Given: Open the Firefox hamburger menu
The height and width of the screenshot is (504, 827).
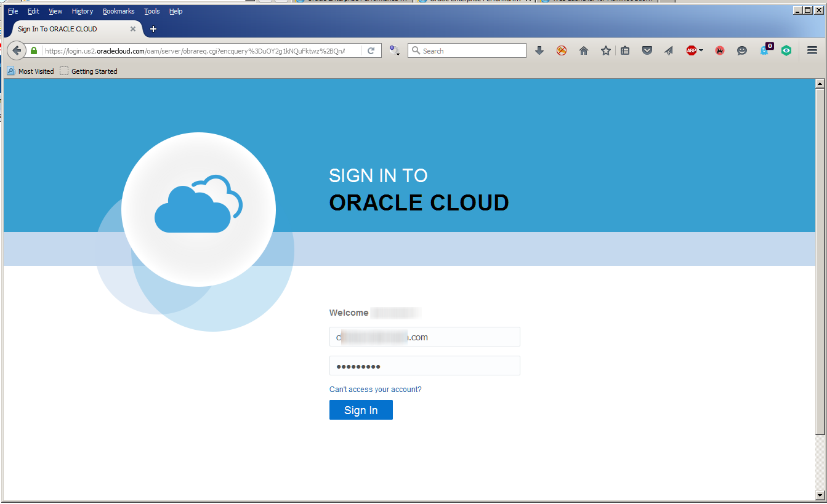Looking at the screenshot, I should click(812, 51).
